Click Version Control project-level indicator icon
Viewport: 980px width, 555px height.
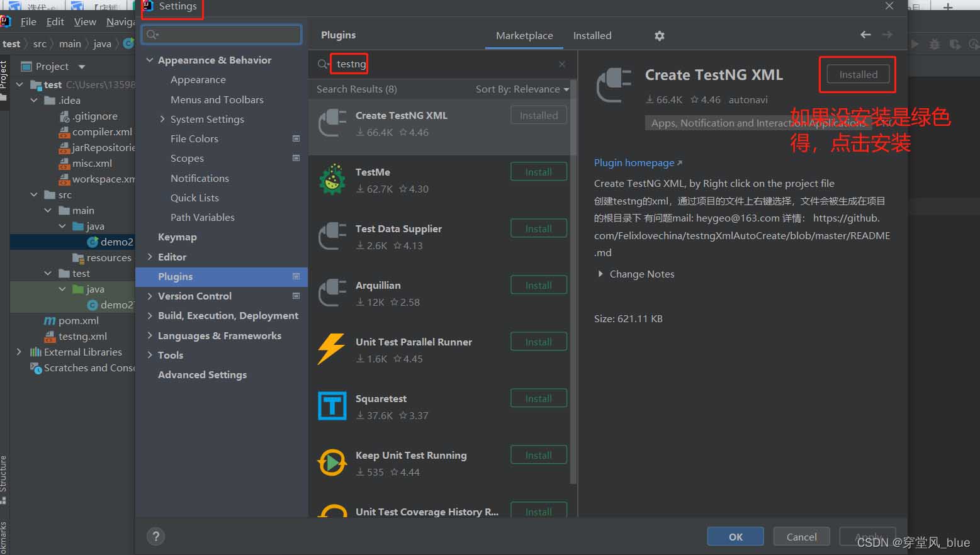click(x=296, y=296)
